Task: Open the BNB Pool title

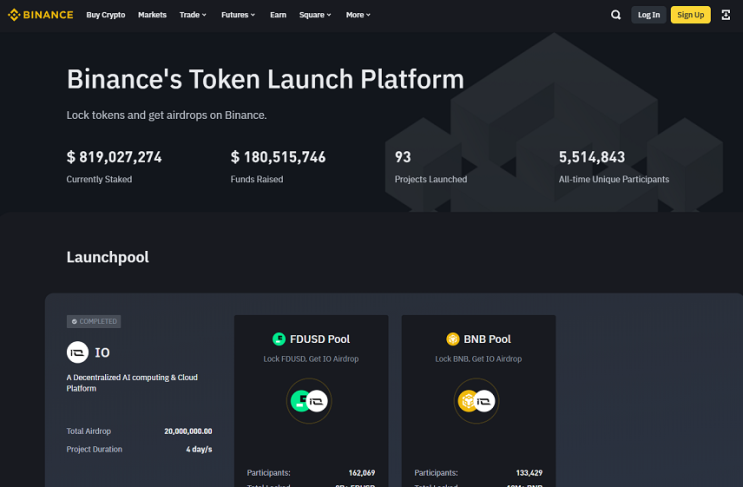Action: click(x=487, y=339)
